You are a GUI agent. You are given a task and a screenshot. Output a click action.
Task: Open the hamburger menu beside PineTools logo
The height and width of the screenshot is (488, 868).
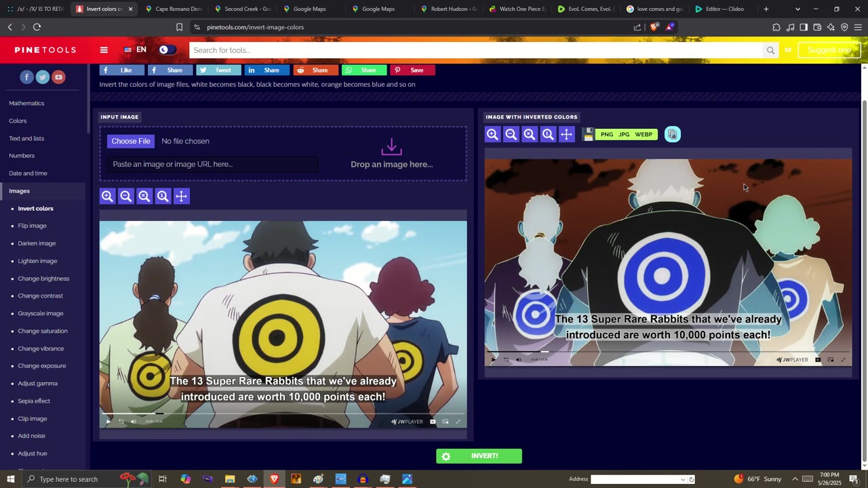point(104,49)
